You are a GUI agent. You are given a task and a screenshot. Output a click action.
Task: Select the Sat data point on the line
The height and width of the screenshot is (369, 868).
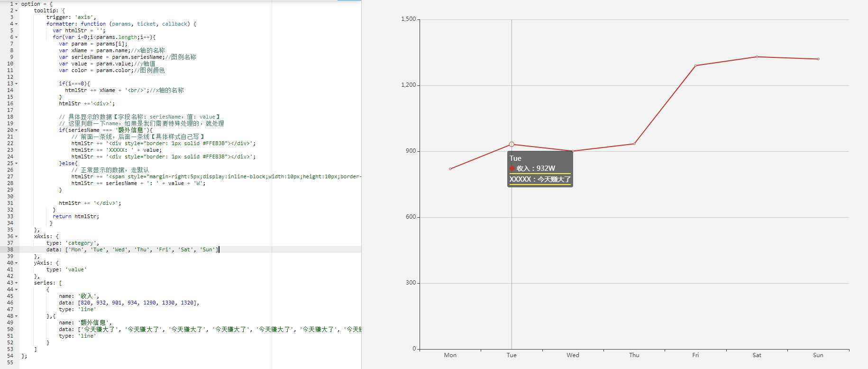click(x=757, y=57)
